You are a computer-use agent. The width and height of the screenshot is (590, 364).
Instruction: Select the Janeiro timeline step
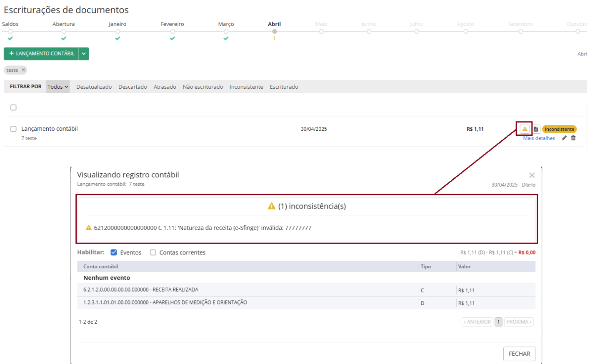tap(117, 31)
